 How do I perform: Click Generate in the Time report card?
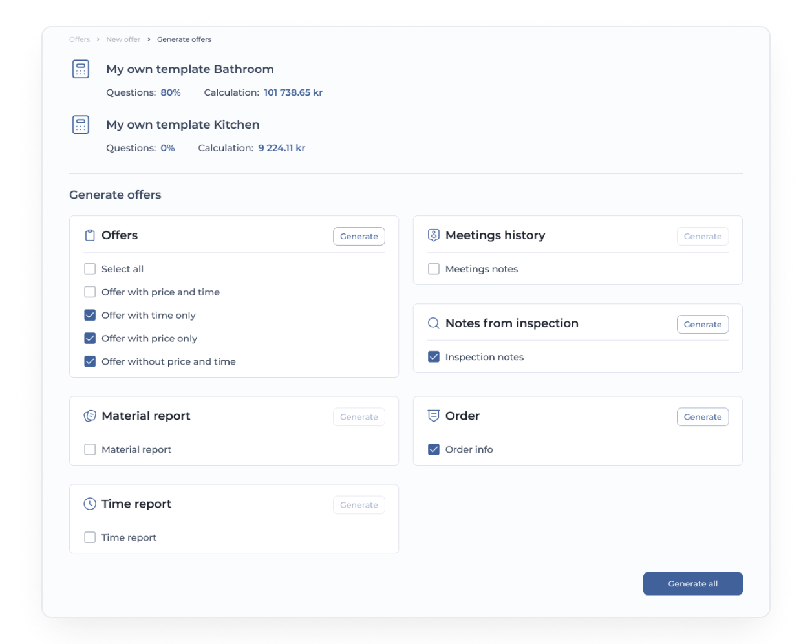pyautogui.click(x=359, y=505)
